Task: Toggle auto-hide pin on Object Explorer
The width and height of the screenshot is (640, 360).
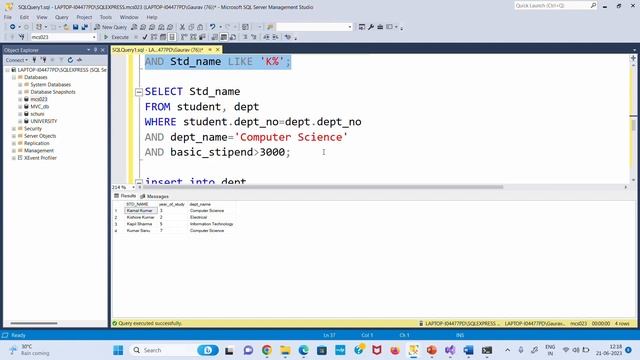Action: tap(96, 50)
